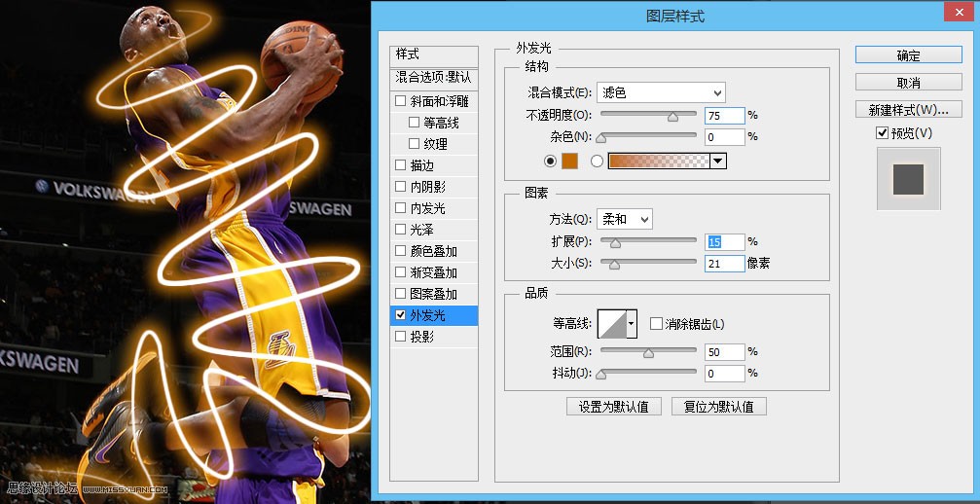Click the 扩展 spread slider handle
Image resolution: width=980 pixels, height=504 pixels.
pyautogui.click(x=615, y=242)
